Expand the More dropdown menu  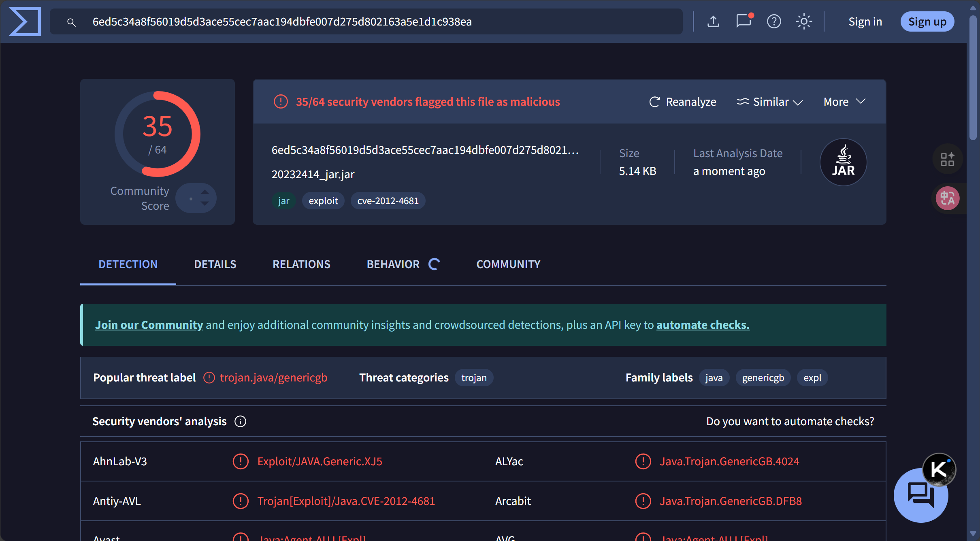point(844,102)
